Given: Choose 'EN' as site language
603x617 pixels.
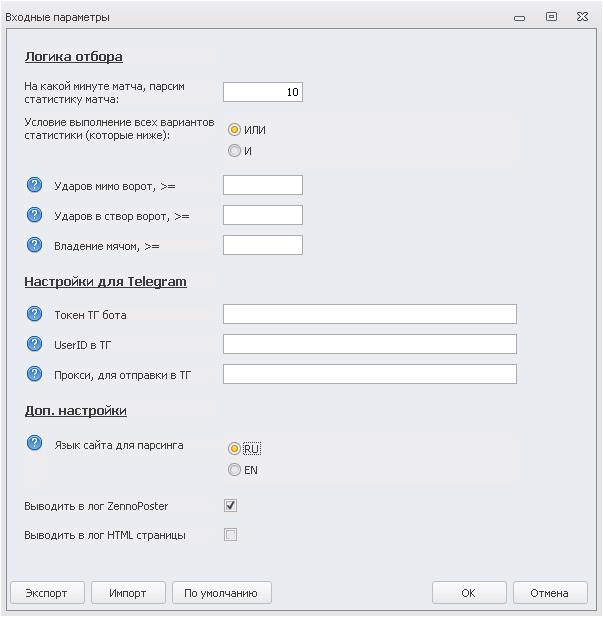Looking at the screenshot, I should [235, 470].
